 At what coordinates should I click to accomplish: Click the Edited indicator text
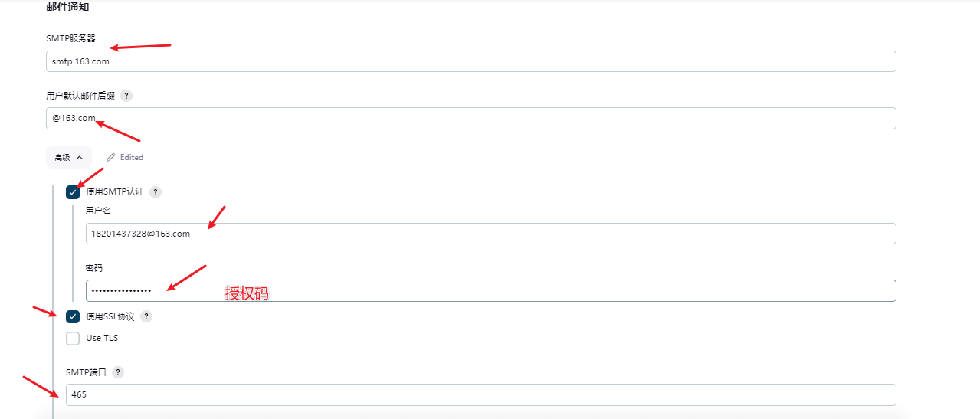pyautogui.click(x=132, y=157)
